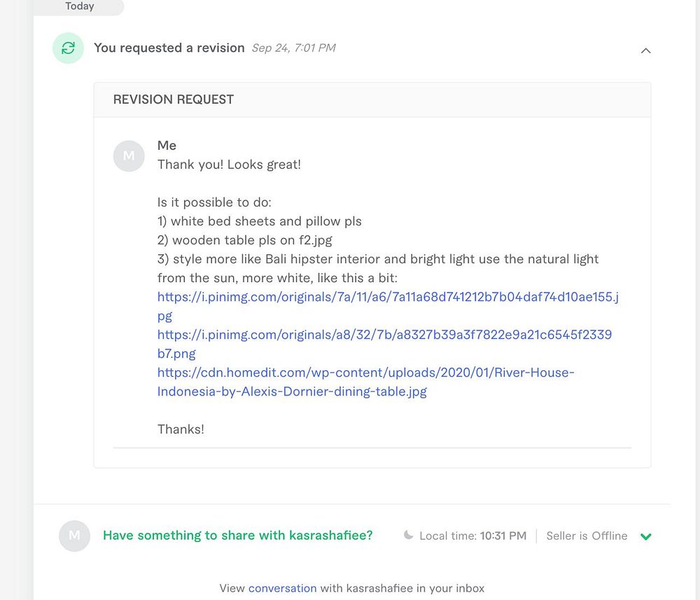Click the "Sep 24, 7:01 PM" timestamp
This screenshot has width=700, height=600.
coord(293,48)
